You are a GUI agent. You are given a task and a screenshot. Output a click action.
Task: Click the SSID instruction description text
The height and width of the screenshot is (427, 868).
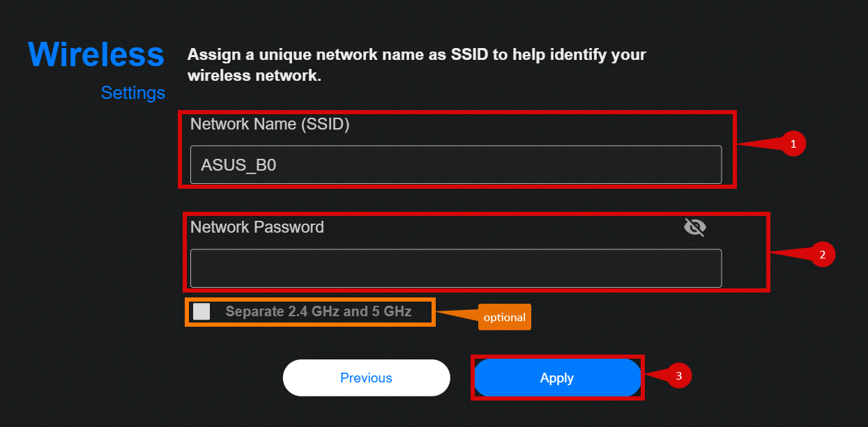point(416,65)
